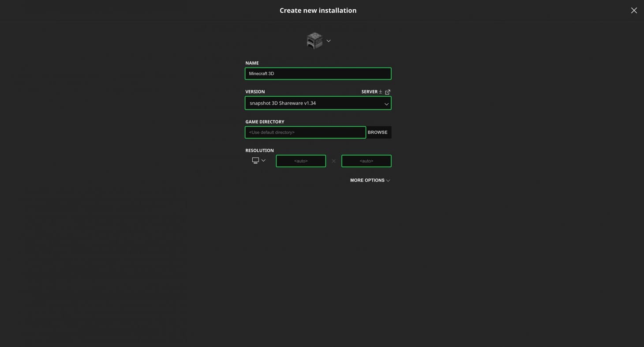
Task: Click the monitor icon under RESOLUTION
Action: click(x=256, y=160)
